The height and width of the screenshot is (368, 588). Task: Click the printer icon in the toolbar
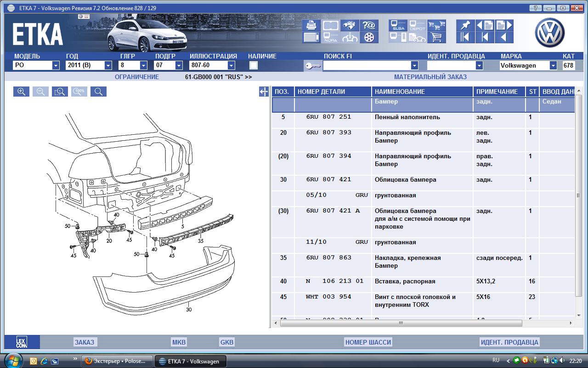point(311,25)
